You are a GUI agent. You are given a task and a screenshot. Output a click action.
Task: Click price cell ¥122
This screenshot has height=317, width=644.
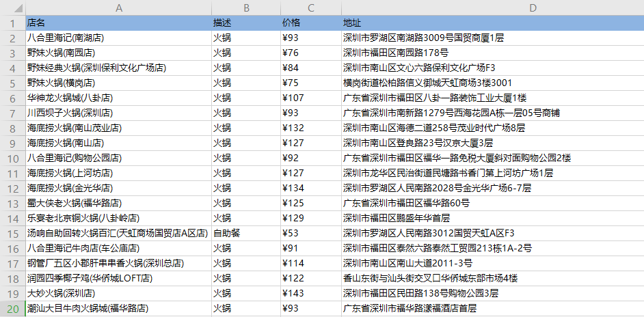(x=311, y=279)
